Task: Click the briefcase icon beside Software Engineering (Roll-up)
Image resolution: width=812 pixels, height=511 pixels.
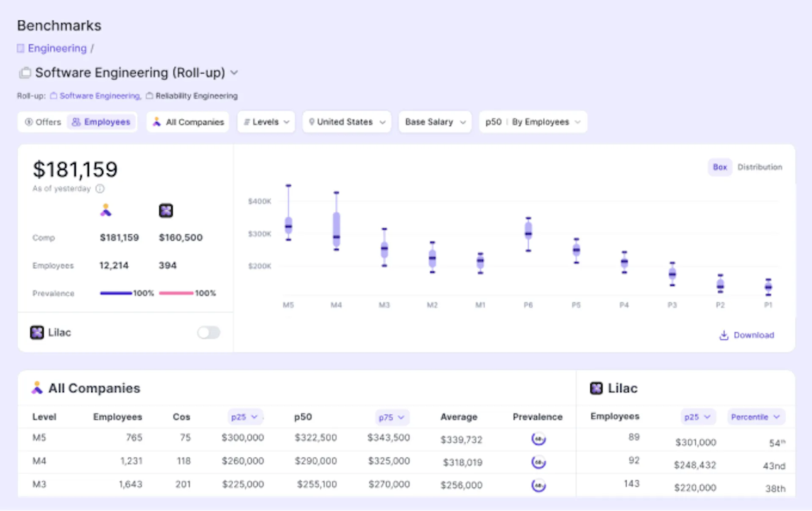Action: [25, 73]
